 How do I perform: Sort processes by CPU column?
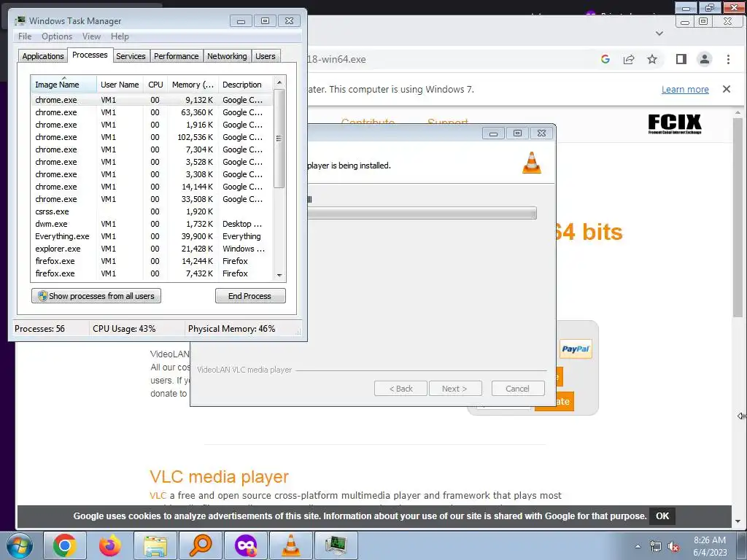[155, 85]
